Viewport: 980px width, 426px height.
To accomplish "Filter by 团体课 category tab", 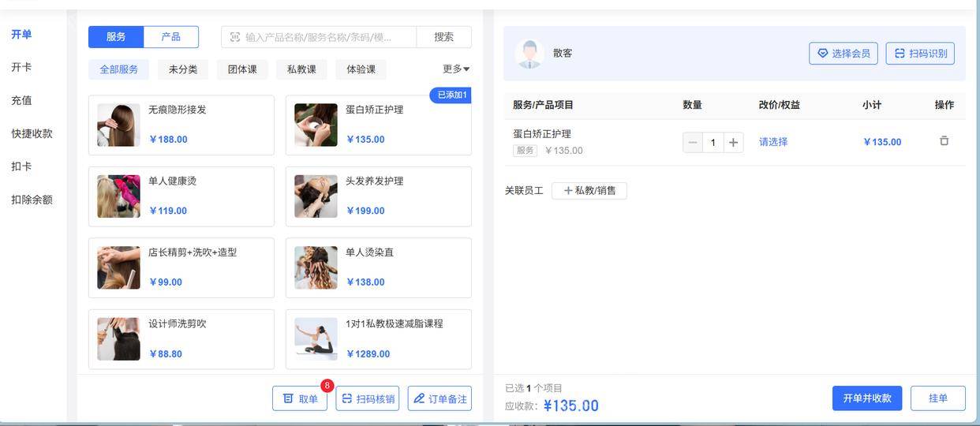I will coord(242,69).
